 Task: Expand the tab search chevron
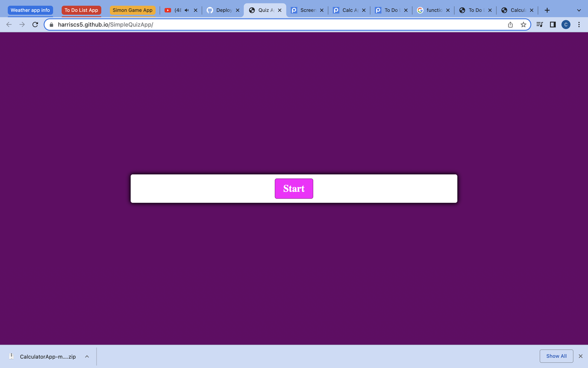[578, 10]
